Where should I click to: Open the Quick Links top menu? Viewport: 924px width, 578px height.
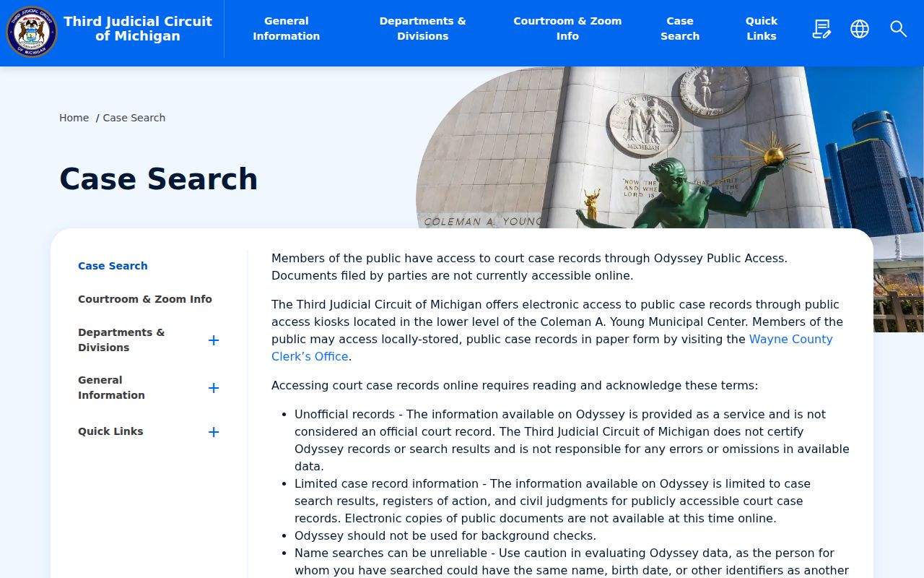762,29
